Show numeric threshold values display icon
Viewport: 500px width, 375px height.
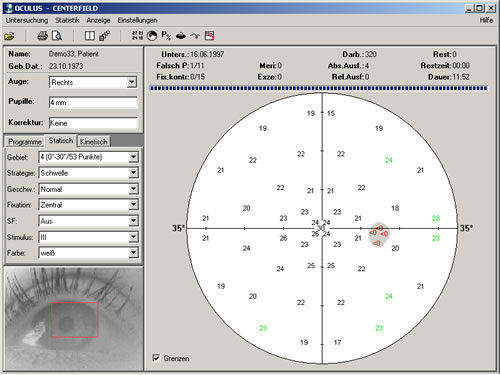point(137,35)
